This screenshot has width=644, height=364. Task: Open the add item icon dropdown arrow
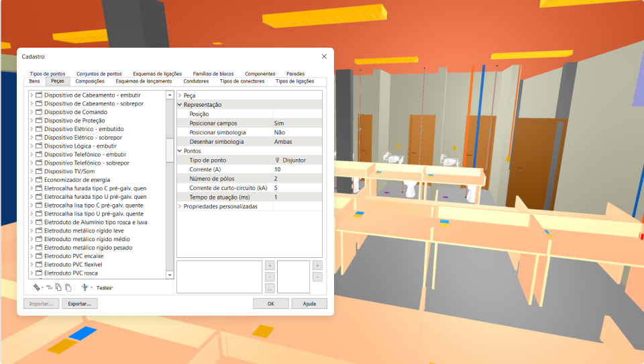pyautogui.click(x=42, y=288)
